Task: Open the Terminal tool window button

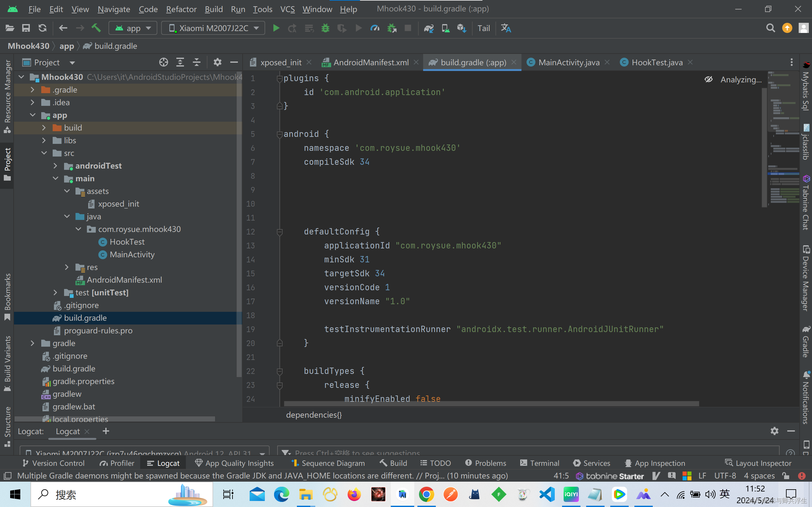Action: 540,463
